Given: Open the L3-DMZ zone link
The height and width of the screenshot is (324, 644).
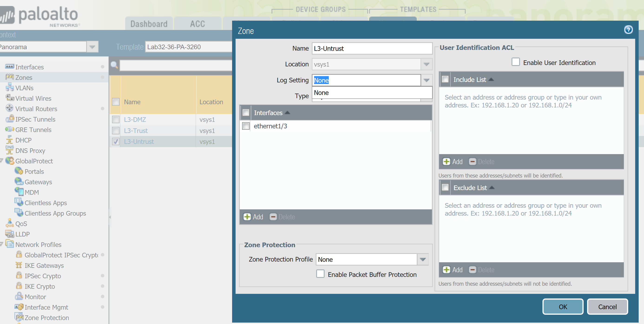Looking at the screenshot, I should click(135, 119).
